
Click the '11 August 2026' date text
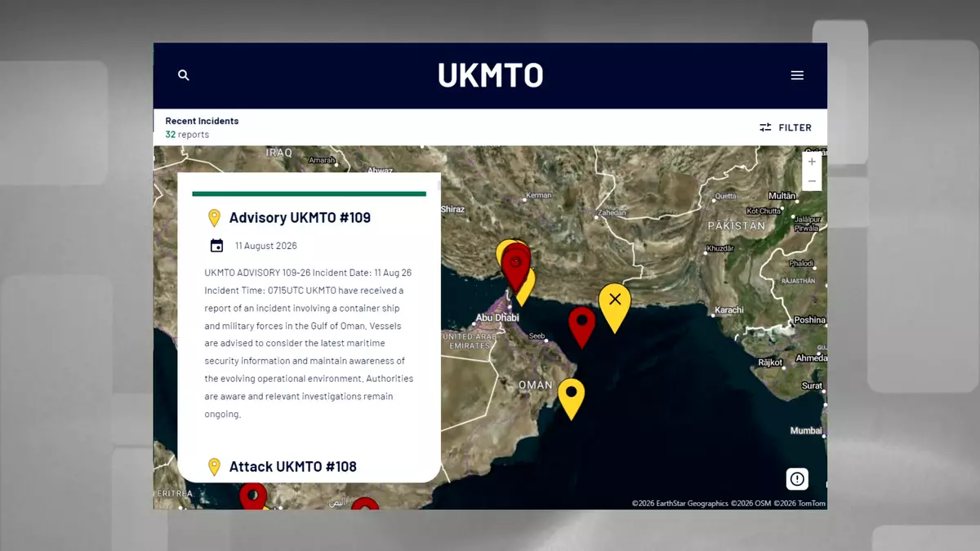point(266,246)
